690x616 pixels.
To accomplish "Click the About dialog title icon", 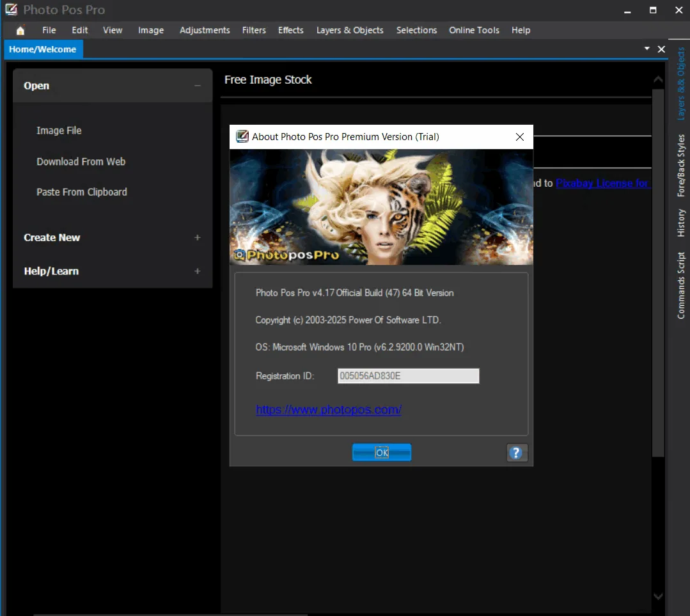I will pyautogui.click(x=242, y=136).
